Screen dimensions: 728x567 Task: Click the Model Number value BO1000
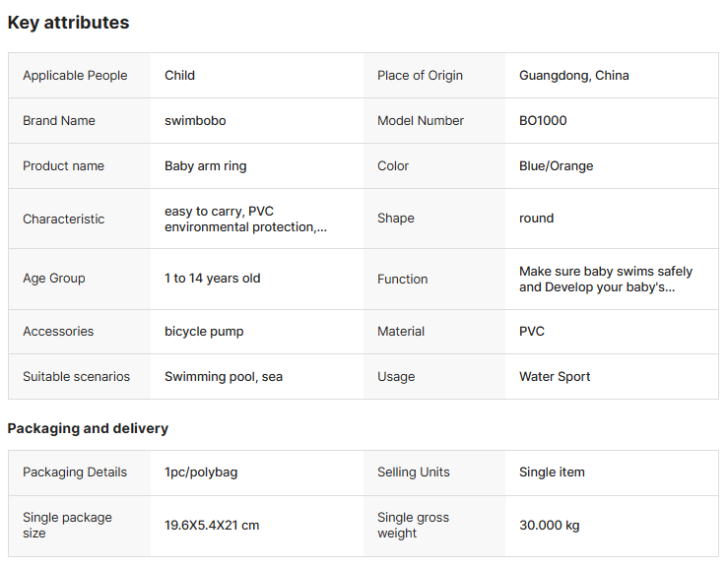point(543,120)
